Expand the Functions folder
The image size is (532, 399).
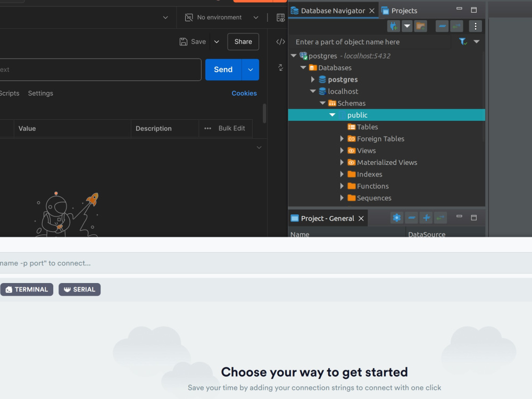coord(342,186)
